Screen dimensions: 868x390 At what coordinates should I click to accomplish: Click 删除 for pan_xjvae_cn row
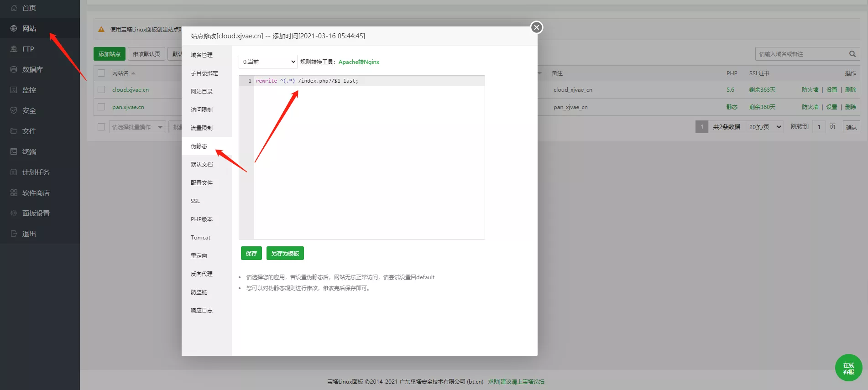coord(851,107)
